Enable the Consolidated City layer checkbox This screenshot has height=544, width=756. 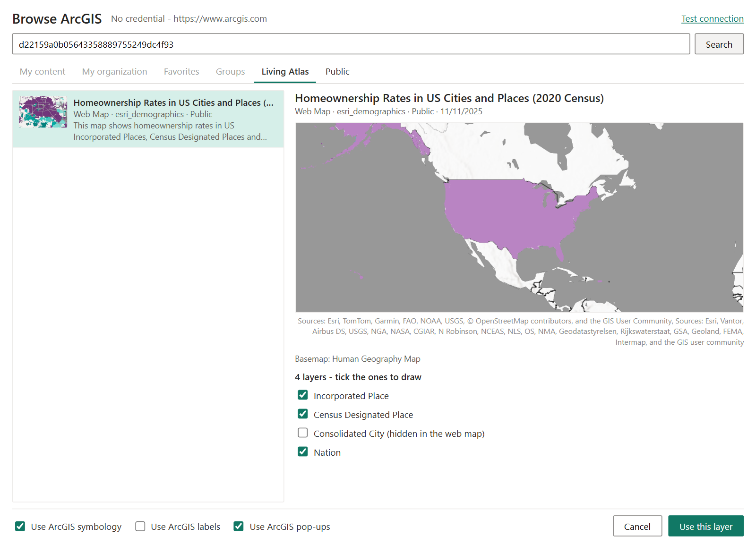point(303,433)
